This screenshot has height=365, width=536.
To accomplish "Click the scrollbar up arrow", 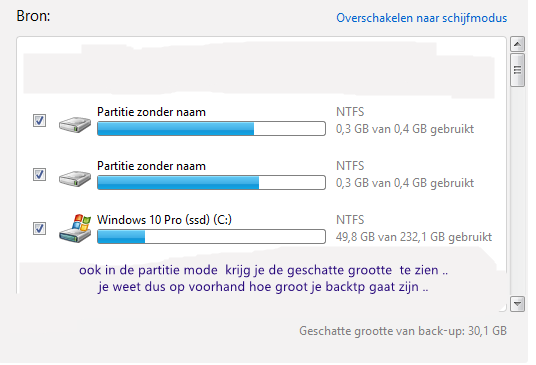I will point(517,44).
